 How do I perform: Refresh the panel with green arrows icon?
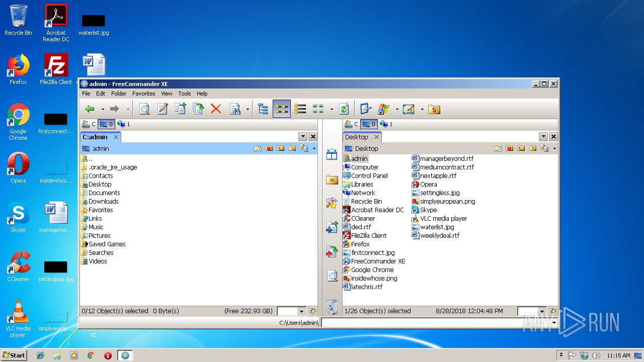[344, 109]
